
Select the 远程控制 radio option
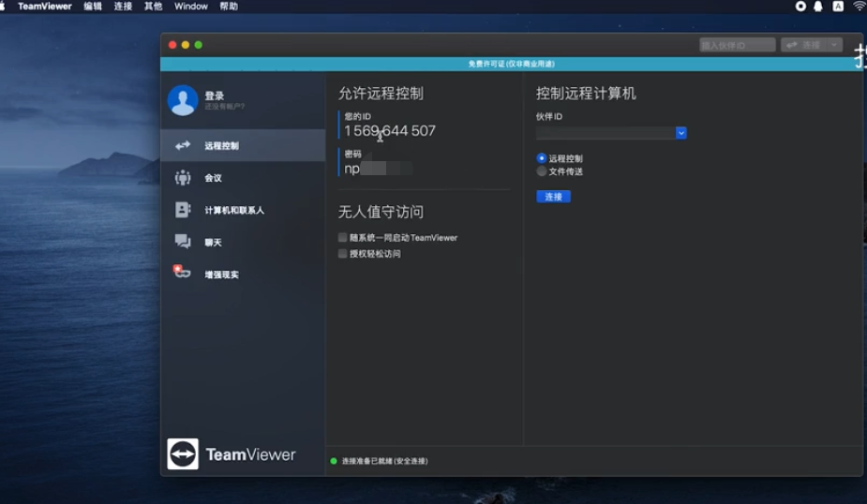(542, 158)
